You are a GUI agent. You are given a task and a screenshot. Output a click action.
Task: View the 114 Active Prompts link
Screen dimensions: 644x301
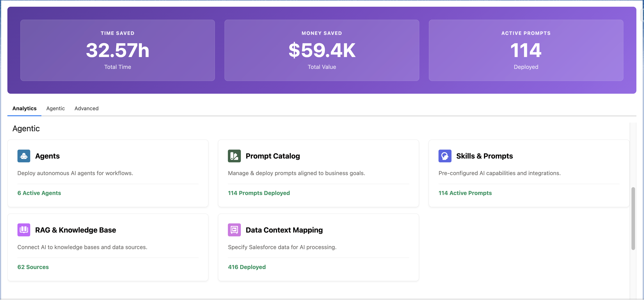tap(465, 193)
